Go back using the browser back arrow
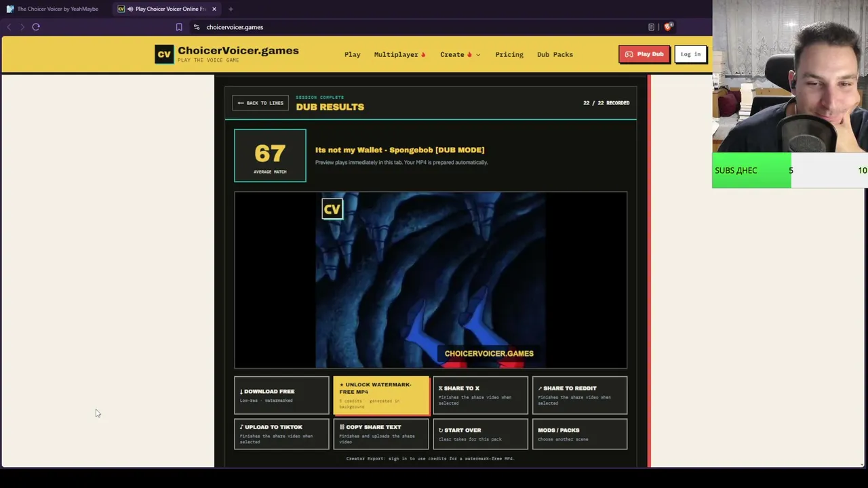868x488 pixels. (9, 27)
